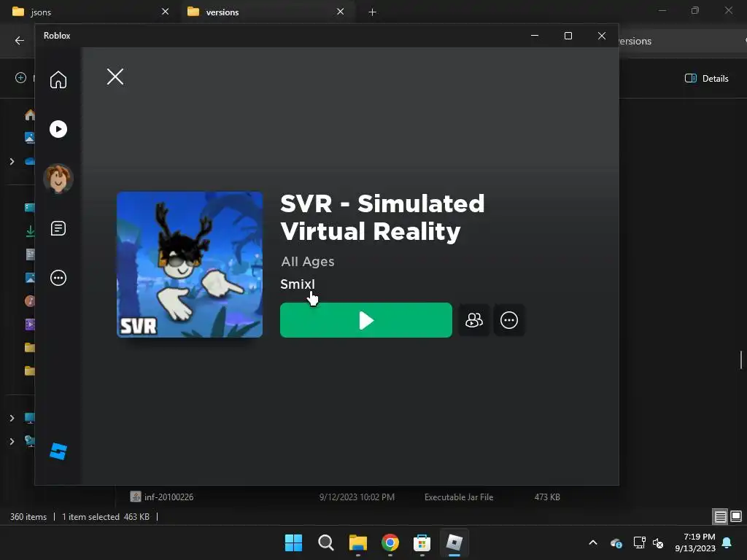Open Microsoft Store from the taskbar
Viewport: 747px width, 560px height.
[422, 542]
